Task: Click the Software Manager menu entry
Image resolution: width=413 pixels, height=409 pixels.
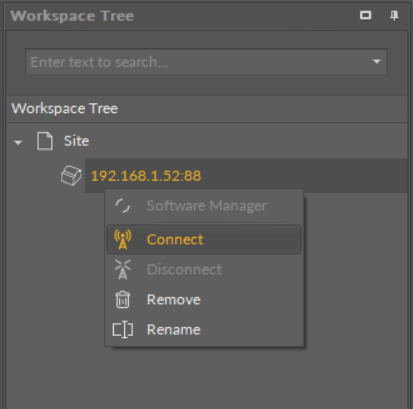Action: coord(204,206)
